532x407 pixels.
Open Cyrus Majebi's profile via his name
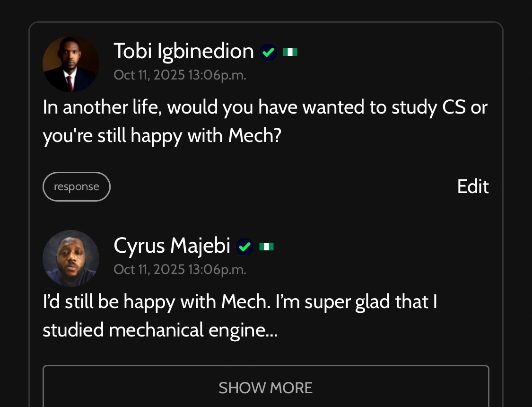[172, 246]
